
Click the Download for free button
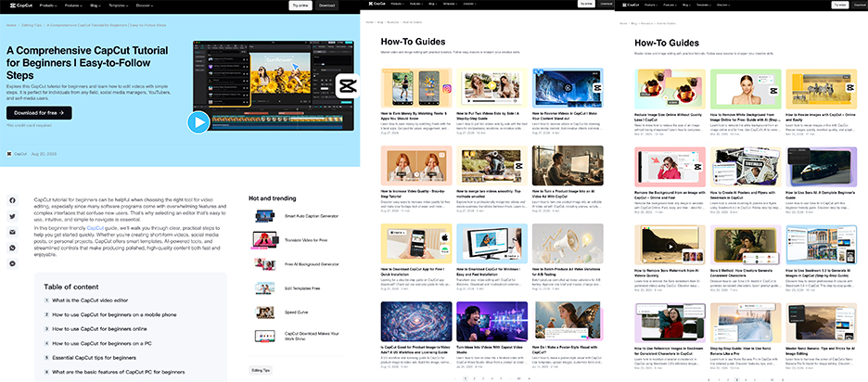(x=39, y=113)
